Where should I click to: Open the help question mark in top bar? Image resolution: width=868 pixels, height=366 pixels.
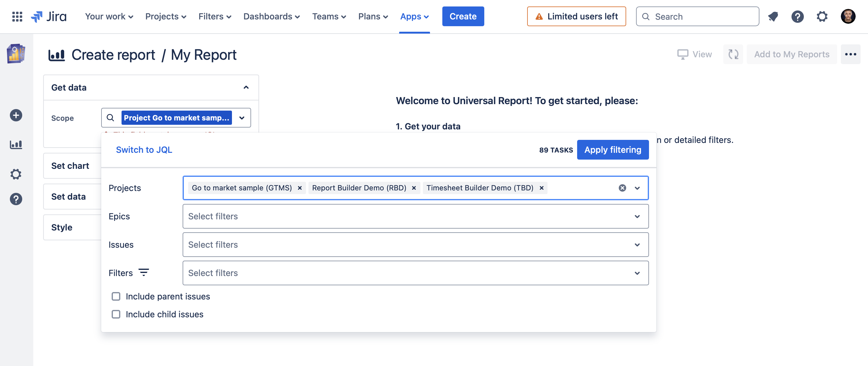pyautogui.click(x=798, y=17)
